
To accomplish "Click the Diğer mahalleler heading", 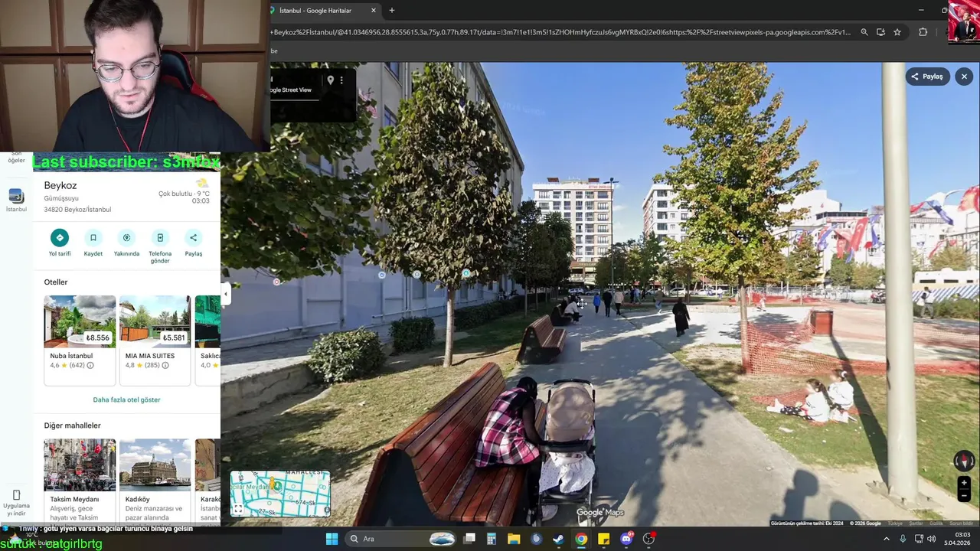I will coord(72,425).
